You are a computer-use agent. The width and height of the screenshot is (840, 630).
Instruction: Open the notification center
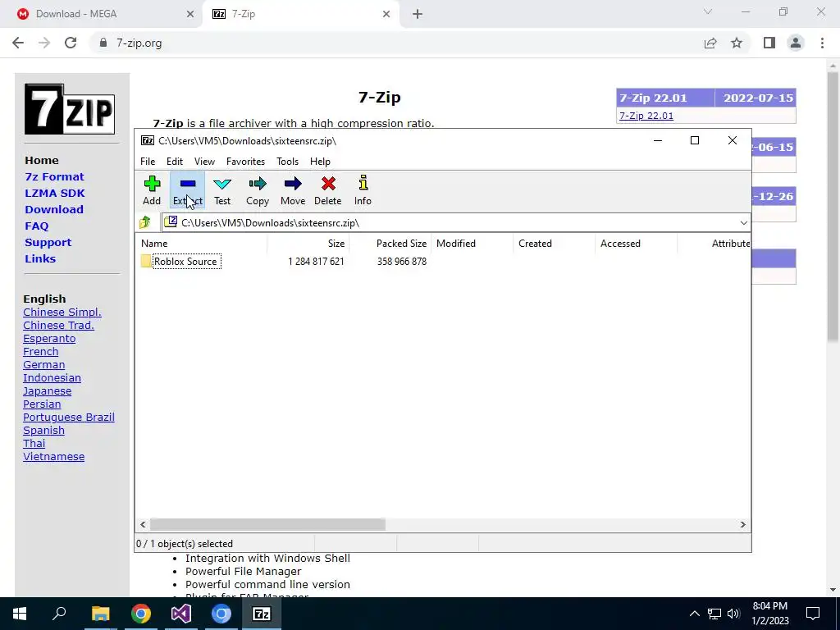[813, 614]
